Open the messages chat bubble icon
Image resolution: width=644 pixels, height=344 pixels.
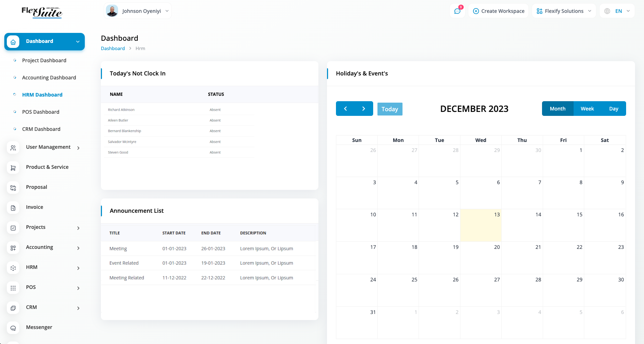(x=457, y=11)
